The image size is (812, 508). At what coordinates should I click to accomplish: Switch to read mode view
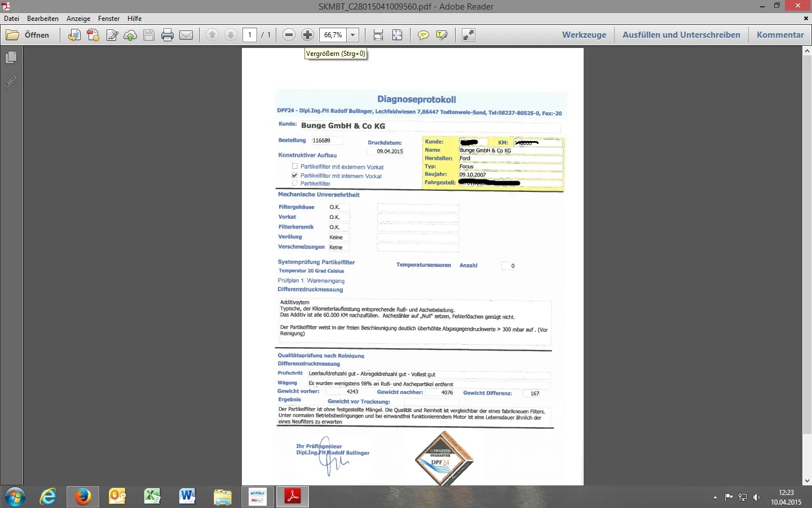coord(468,35)
